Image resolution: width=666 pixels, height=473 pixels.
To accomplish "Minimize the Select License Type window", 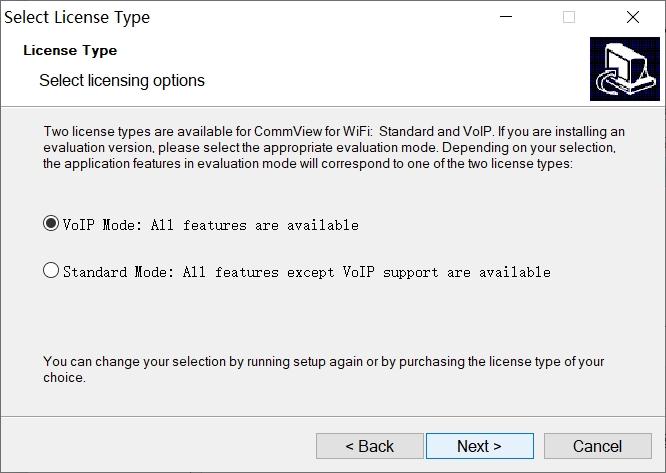I will (506, 17).
